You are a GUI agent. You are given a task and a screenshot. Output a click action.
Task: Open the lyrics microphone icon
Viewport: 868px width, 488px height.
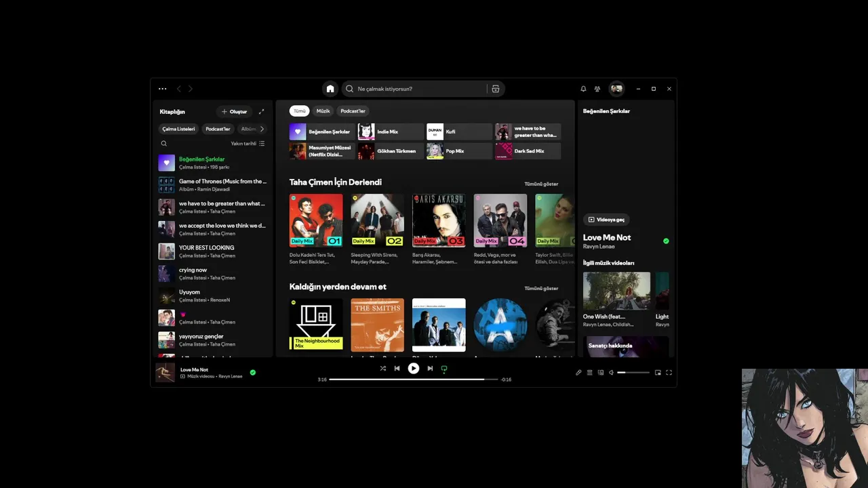pyautogui.click(x=578, y=372)
